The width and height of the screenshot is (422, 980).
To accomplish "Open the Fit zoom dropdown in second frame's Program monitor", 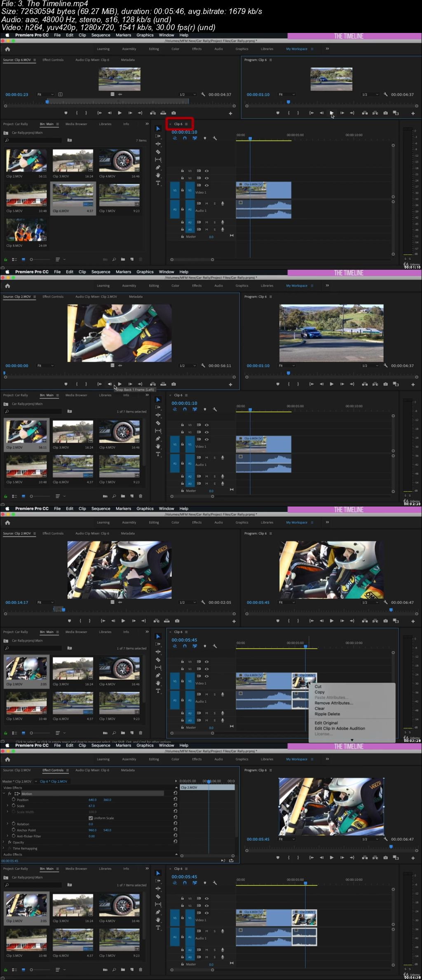I will click(287, 366).
